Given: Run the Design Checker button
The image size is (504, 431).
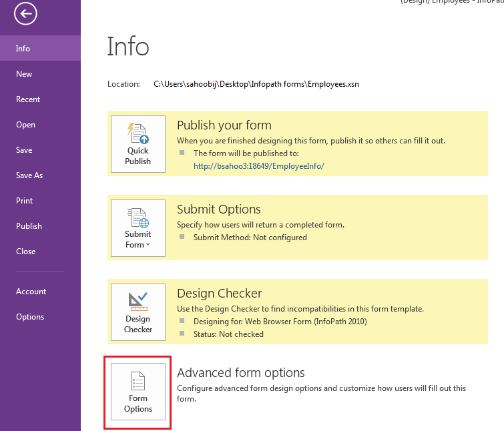Looking at the screenshot, I should [x=138, y=312].
